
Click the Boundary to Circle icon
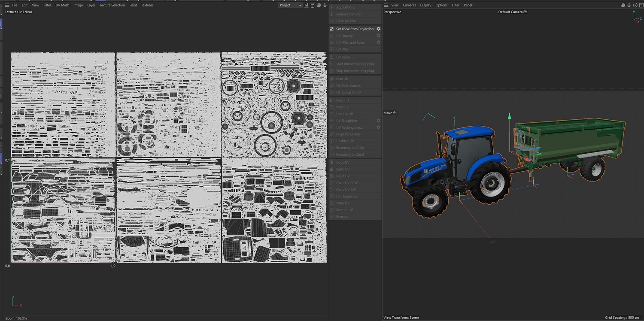click(x=332, y=148)
